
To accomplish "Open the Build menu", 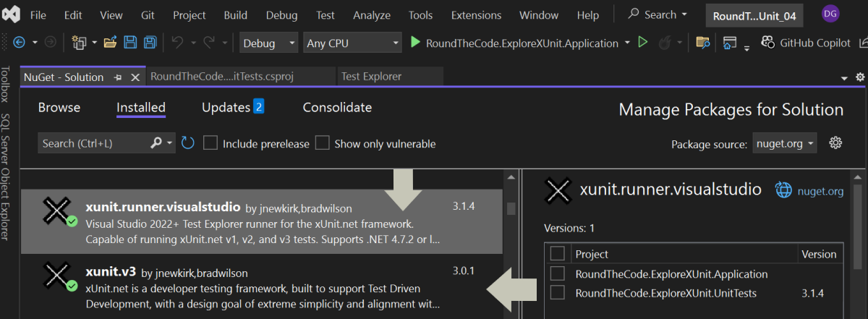I will click(x=235, y=15).
